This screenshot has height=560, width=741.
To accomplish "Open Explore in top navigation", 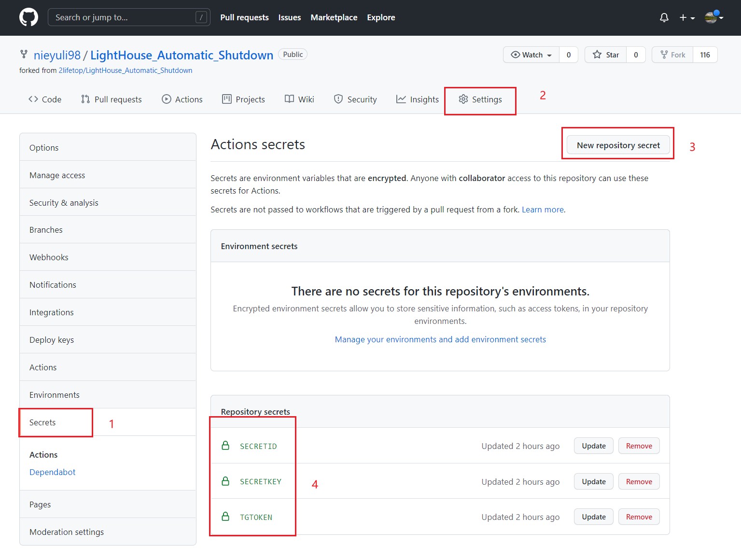I will pyautogui.click(x=381, y=17).
